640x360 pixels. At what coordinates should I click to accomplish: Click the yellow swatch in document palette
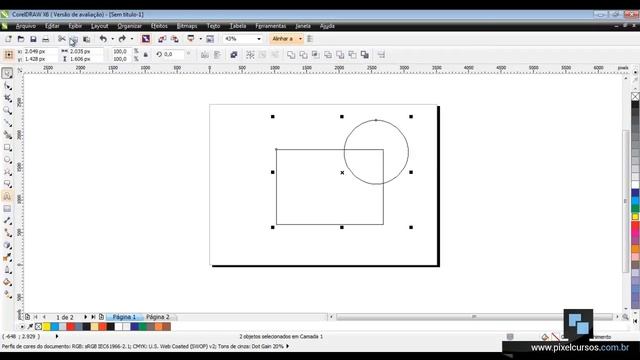(x=46, y=327)
